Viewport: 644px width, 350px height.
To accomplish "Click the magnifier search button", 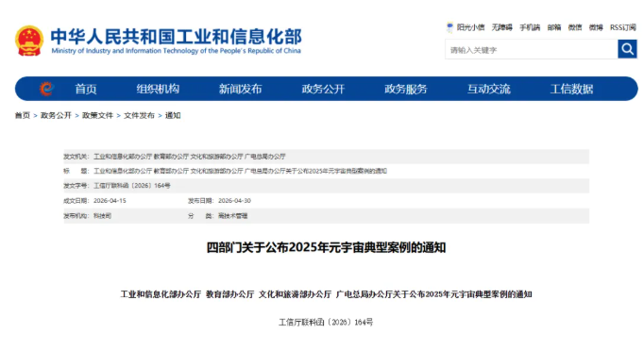I will coord(627,49).
